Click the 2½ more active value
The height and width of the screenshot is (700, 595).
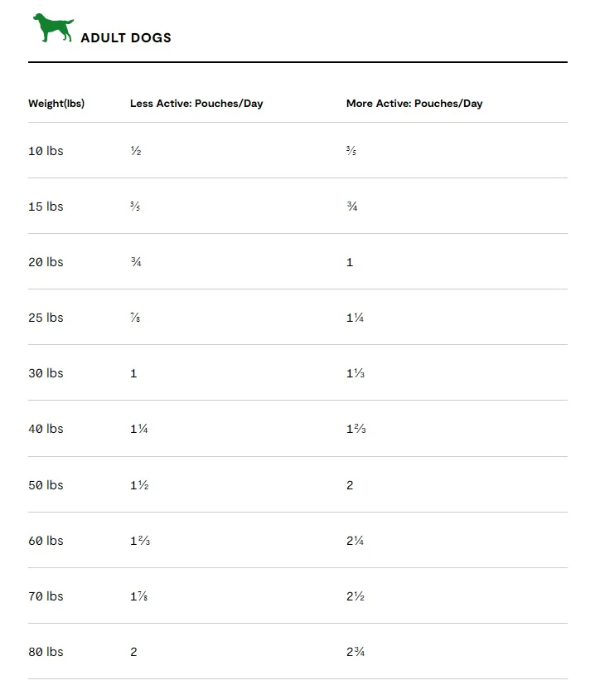point(356,596)
